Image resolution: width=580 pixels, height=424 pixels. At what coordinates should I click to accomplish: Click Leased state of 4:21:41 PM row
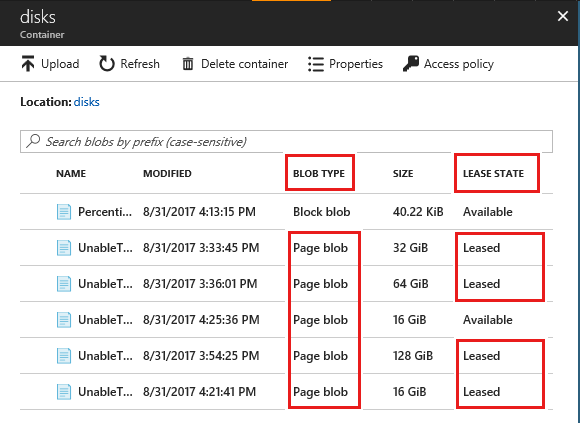tap(481, 392)
